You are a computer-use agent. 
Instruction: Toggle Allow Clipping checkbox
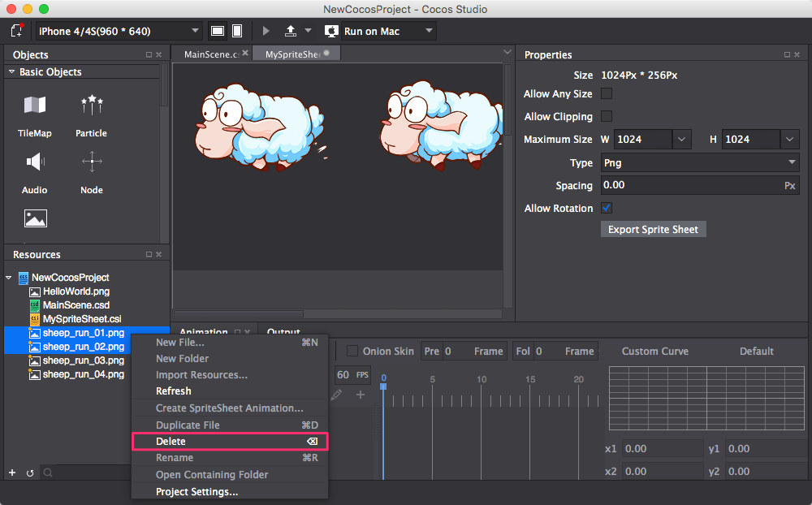point(607,116)
